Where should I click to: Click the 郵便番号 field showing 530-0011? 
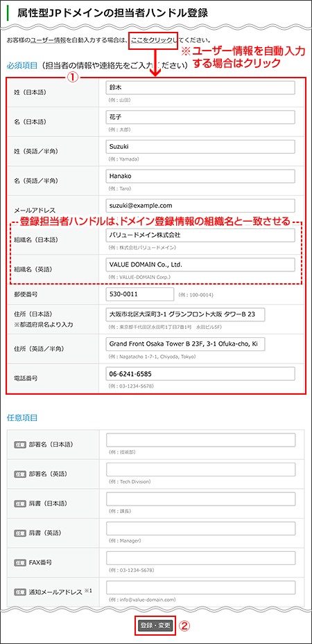click(140, 294)
